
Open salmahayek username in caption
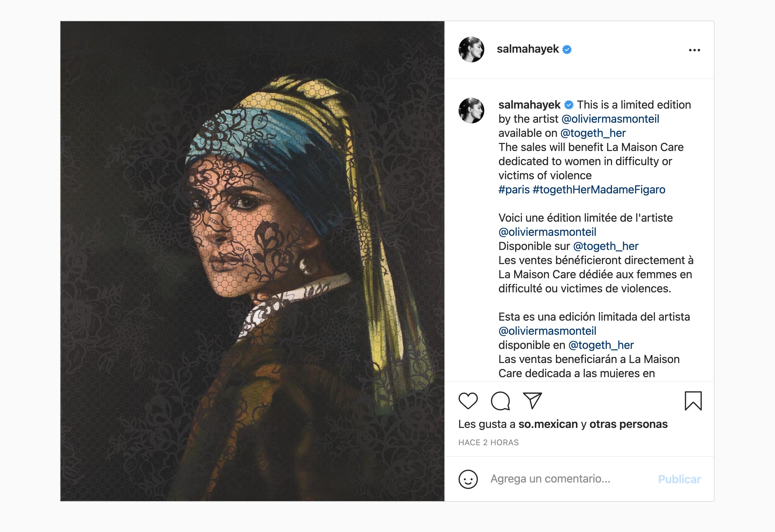(x=529, y=105)
